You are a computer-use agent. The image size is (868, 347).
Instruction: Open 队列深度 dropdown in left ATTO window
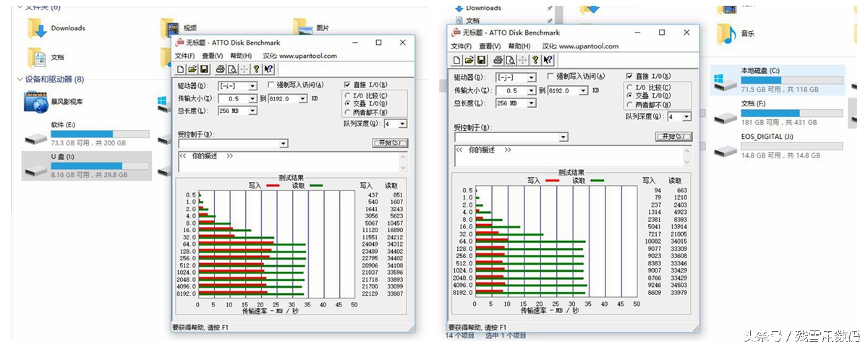pos(402,124)
